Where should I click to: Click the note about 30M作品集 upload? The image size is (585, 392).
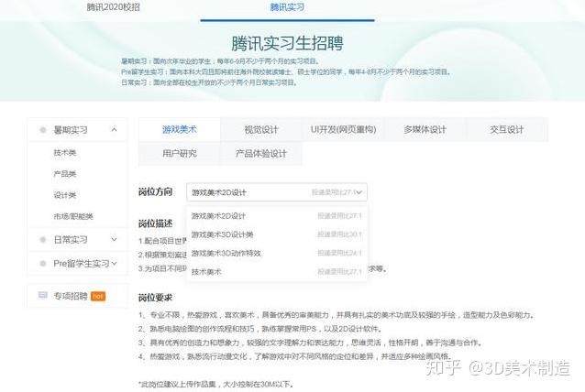216,384
